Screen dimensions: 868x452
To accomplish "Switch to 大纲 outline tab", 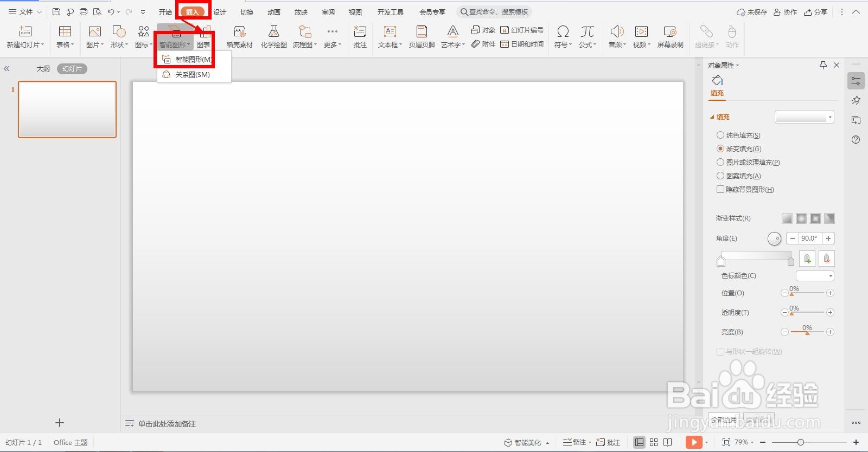I will point(43,69).
